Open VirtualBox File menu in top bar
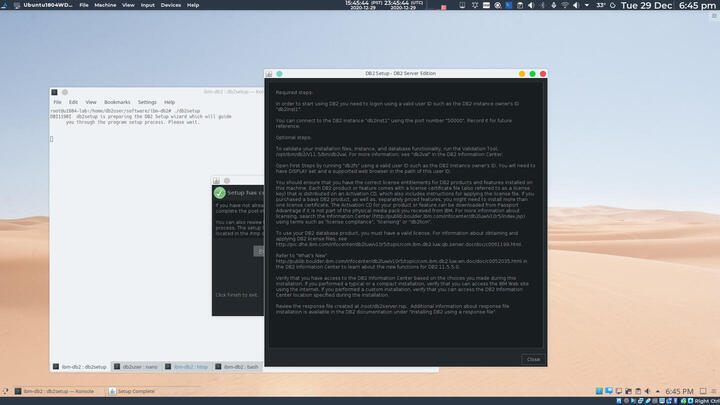 coord(84,5)
